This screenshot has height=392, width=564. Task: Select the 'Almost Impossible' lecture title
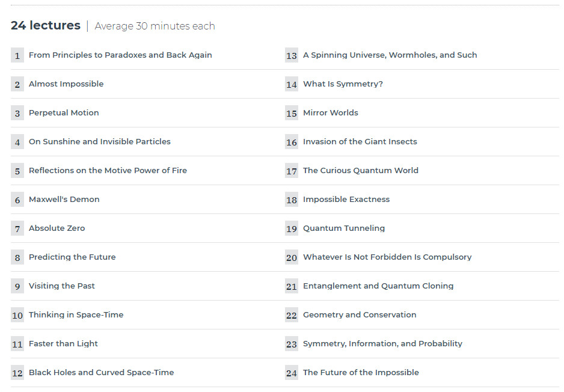66,84
